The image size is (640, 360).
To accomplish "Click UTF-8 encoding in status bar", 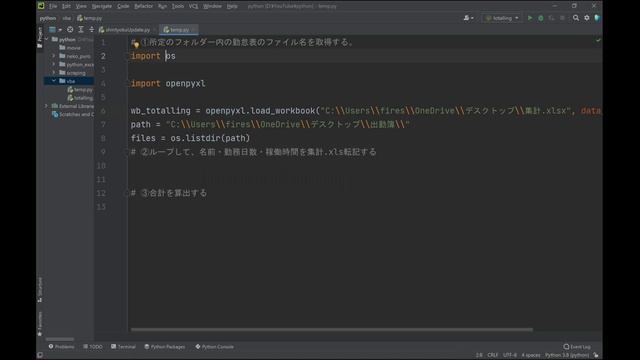I will pyautogui.click(x=510, y=355).
